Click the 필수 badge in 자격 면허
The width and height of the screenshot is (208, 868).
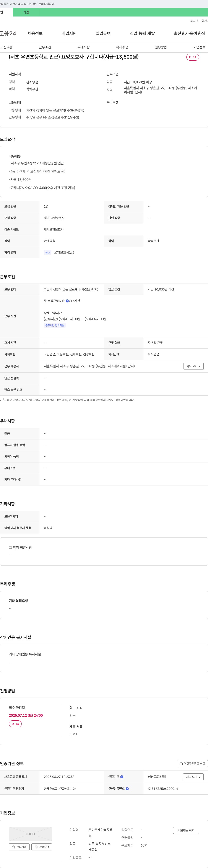coord(47,253)
